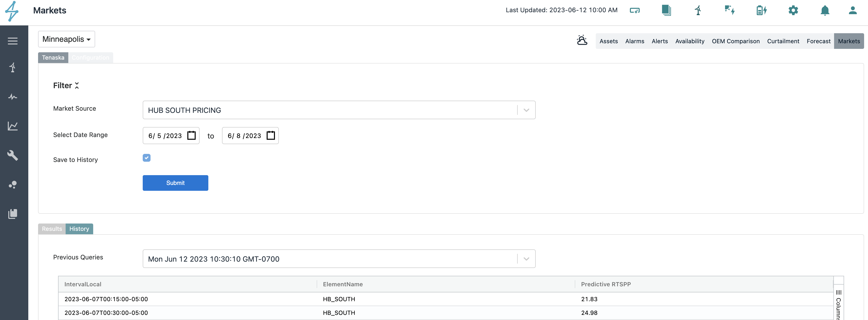
Task: Open the wind turbine sidebar section
Action: click(x=13, y=67)
